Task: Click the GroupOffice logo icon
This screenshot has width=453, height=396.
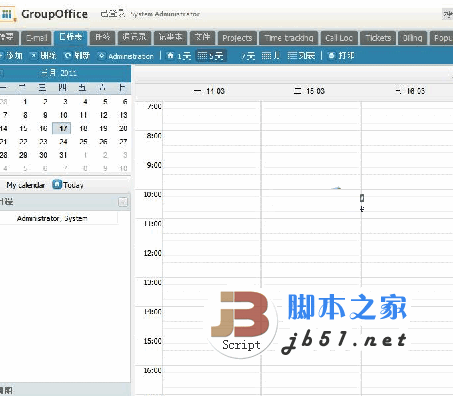Action: 7,15
